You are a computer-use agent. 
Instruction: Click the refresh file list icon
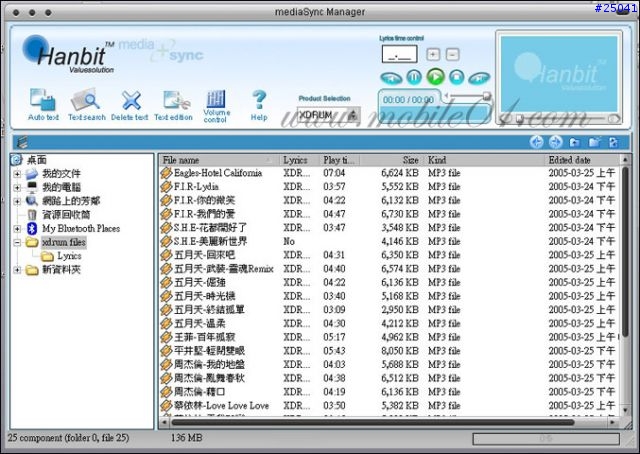coord(613,142)
